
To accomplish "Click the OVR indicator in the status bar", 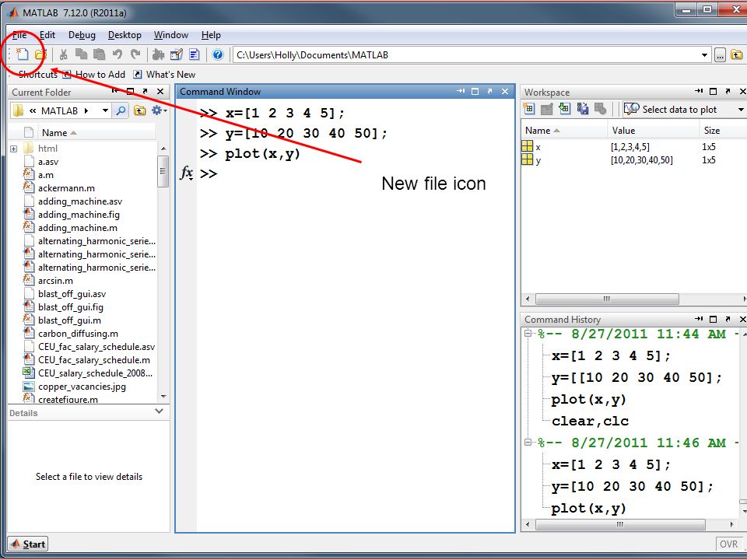I will (729, 544).
